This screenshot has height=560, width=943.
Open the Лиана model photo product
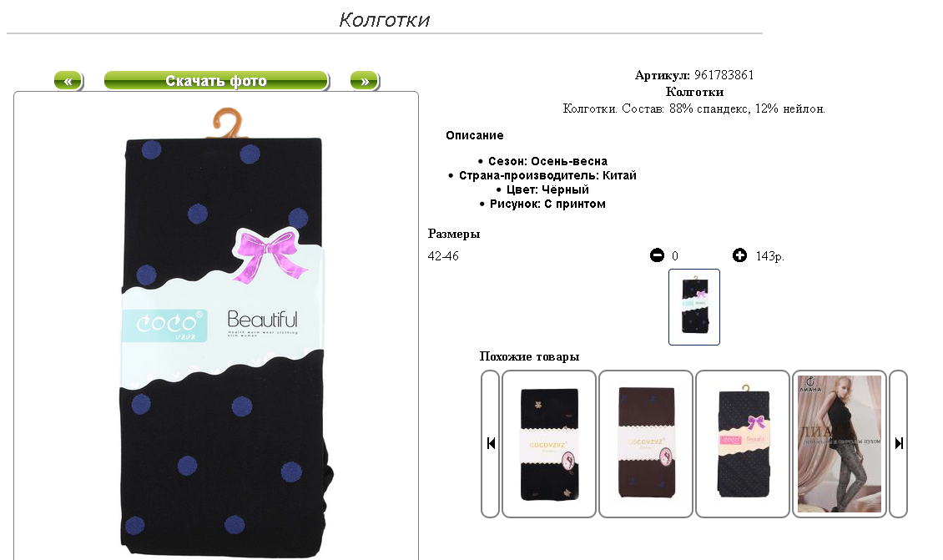(840, 443)
